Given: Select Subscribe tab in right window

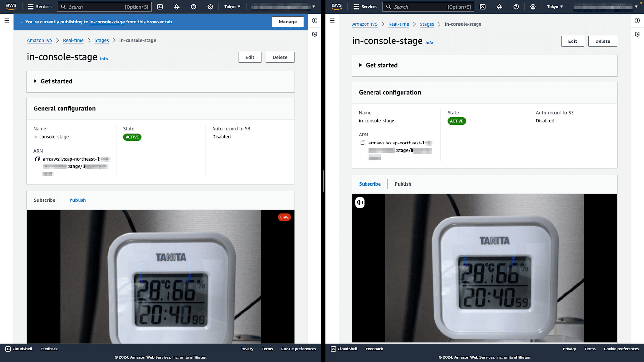Looking at the screenshot, I should (x=370, y=184).
